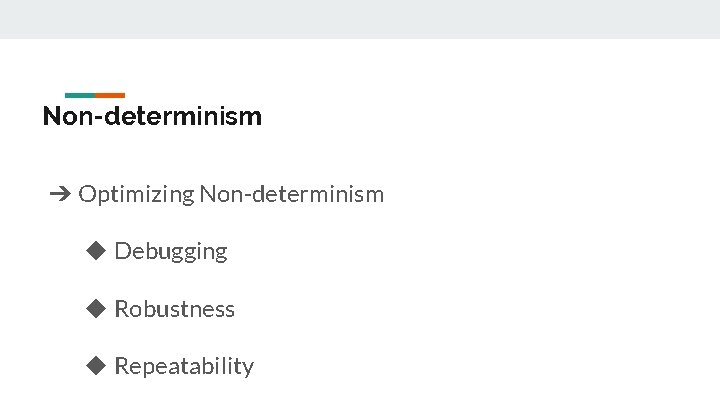This screenshot has width=720, height=405.
Task: Select the Repeatability bullet text
Action: click(x=184, y=366)
